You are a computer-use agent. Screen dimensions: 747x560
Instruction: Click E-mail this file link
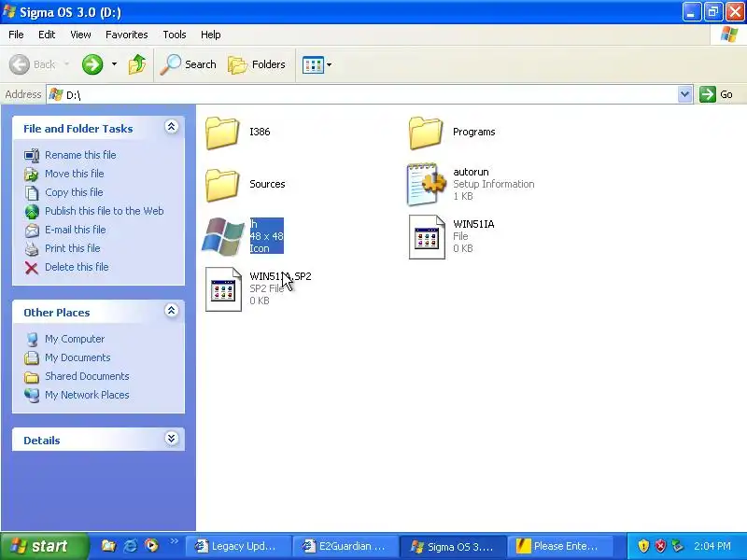(76, 230)
